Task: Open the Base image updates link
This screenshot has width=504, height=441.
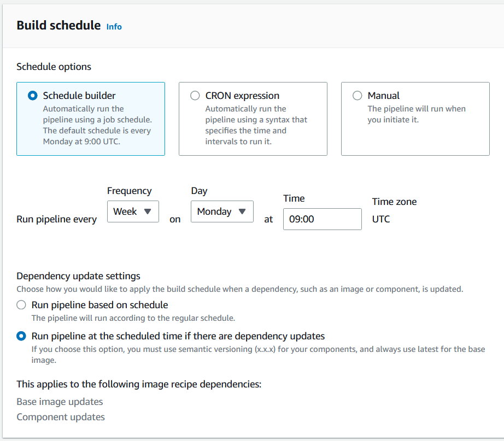Action: tap(60, 402)
